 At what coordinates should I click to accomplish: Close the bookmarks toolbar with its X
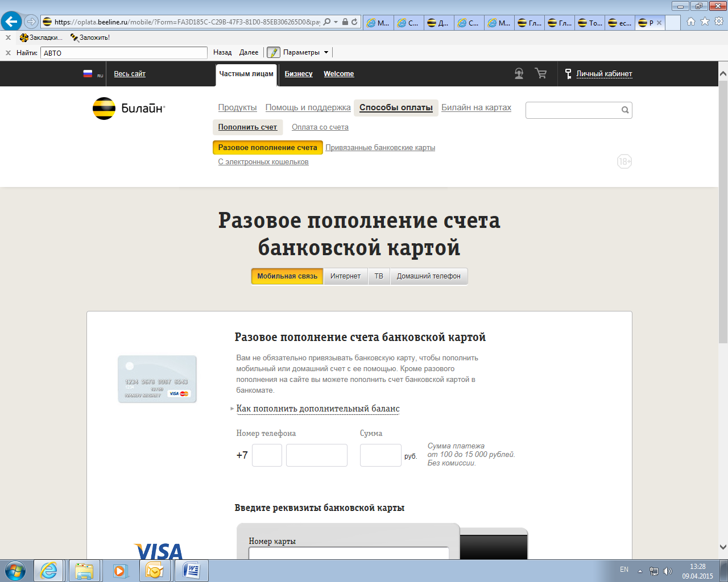pyautogui.click(x=8, y=38)
